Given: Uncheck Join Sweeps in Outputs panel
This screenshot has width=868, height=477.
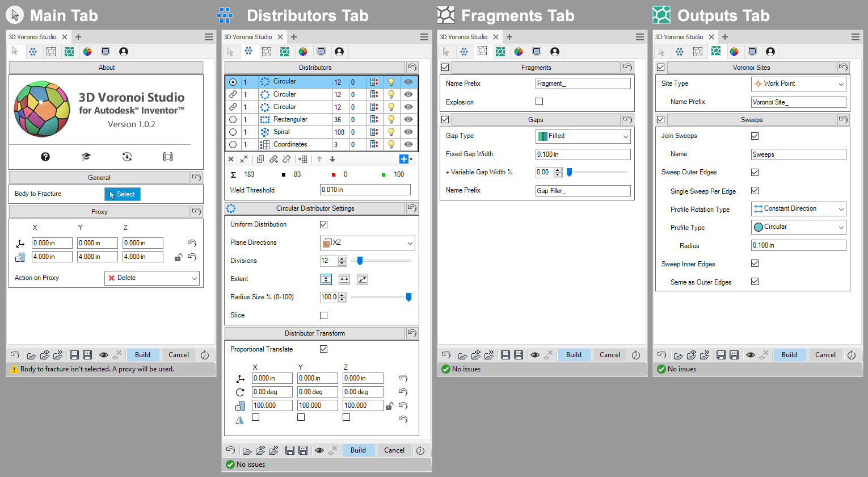Looking at the screenshot, I should (x=755, y=136).
